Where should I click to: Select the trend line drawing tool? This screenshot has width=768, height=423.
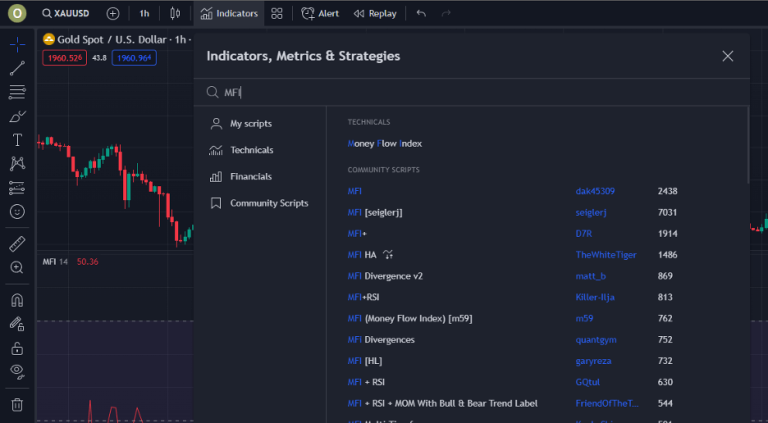(17, 69)
